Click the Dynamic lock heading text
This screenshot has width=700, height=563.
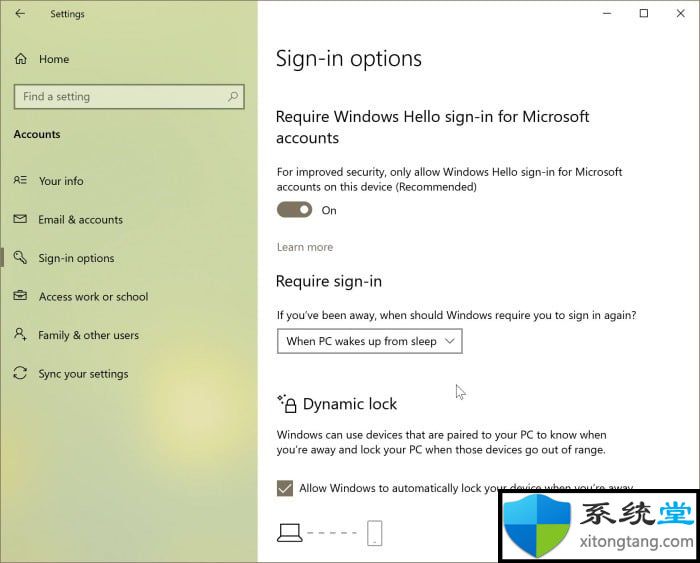point(350,404)
